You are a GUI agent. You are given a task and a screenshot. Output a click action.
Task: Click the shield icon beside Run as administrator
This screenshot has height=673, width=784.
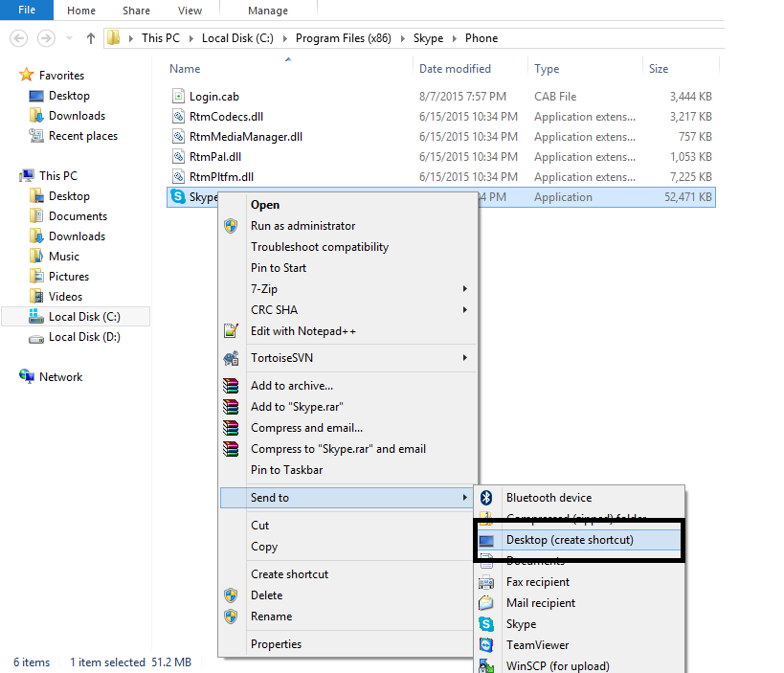[x=231, y=226]
